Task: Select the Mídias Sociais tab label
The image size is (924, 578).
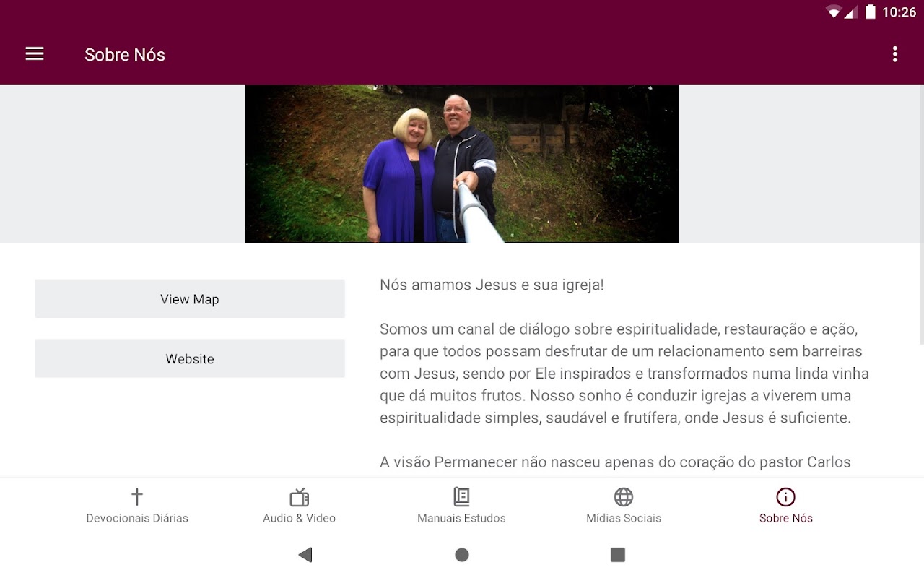Action: pyautogui.click(x=624, y=518)
